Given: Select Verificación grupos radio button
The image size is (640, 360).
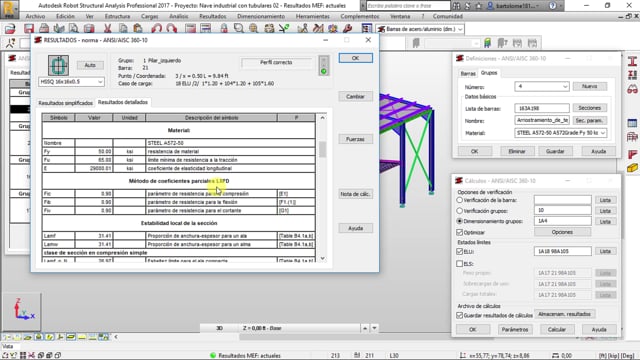Looking at the screenshot, I should [x=460, y=211].
